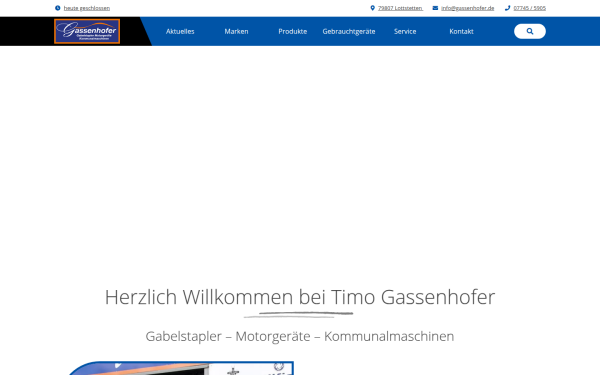Image resolution: width=600 pixels, height=375 pixels.
Task: Open the Aktuelles menu item
Action: click(x=180, y=31)
